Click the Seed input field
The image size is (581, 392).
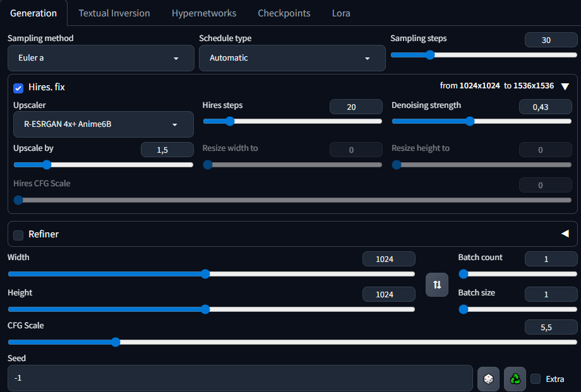point(240,378)
